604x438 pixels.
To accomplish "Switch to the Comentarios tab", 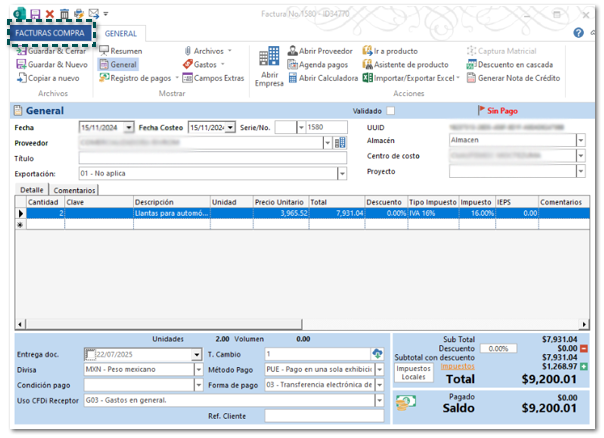I will (75, 190).
